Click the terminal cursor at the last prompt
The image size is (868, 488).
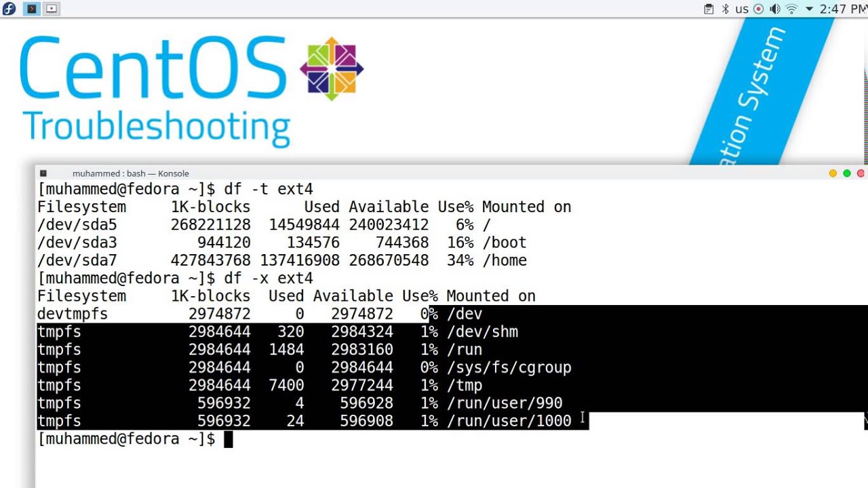tap(229, 439)
